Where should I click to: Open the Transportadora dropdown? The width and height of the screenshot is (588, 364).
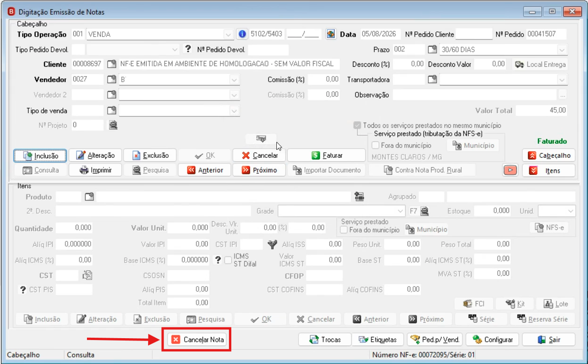tap(562, 80)
